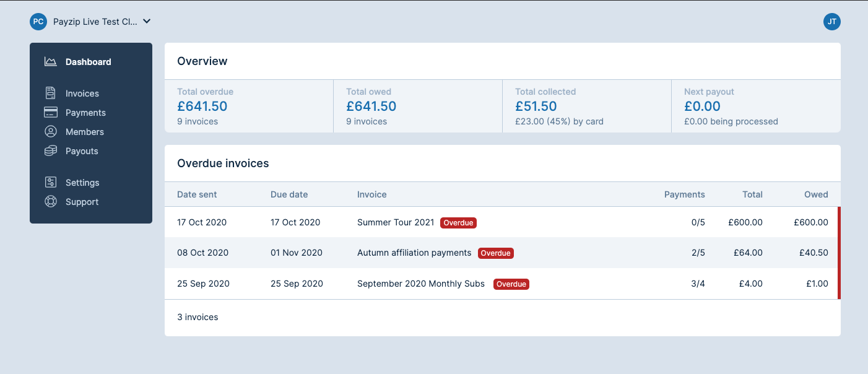Expand the Payzip Live Test Club dropdown chevron

coord(147,21)
